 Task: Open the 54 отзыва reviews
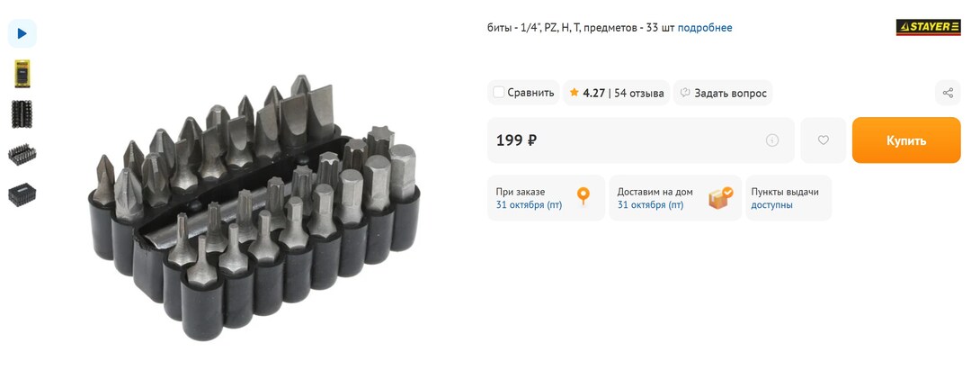638,93
